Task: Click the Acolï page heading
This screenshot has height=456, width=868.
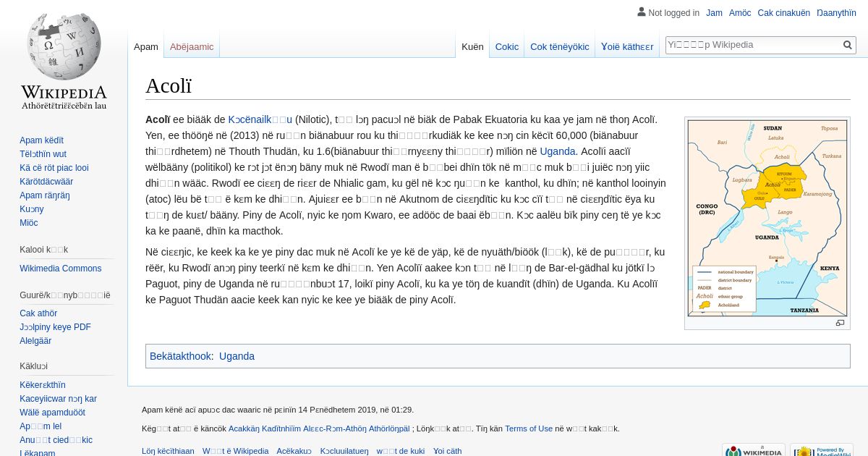Action: tap(169, 86)
